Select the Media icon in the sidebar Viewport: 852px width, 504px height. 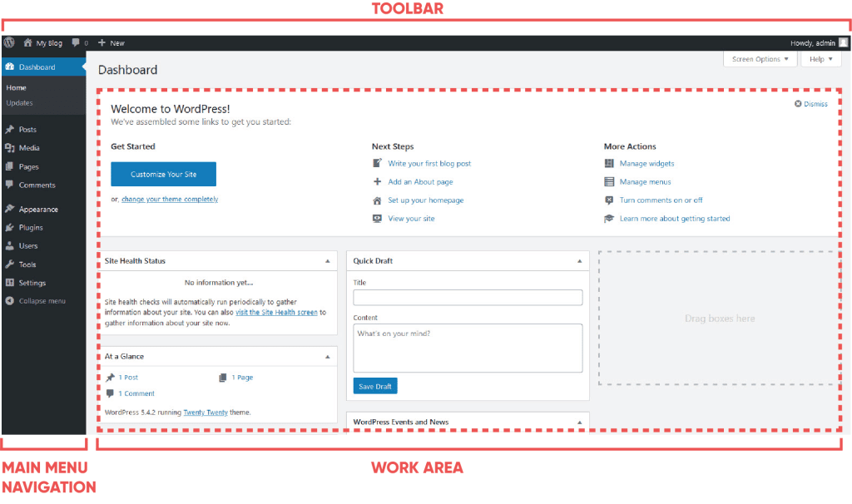coord(10,147)
